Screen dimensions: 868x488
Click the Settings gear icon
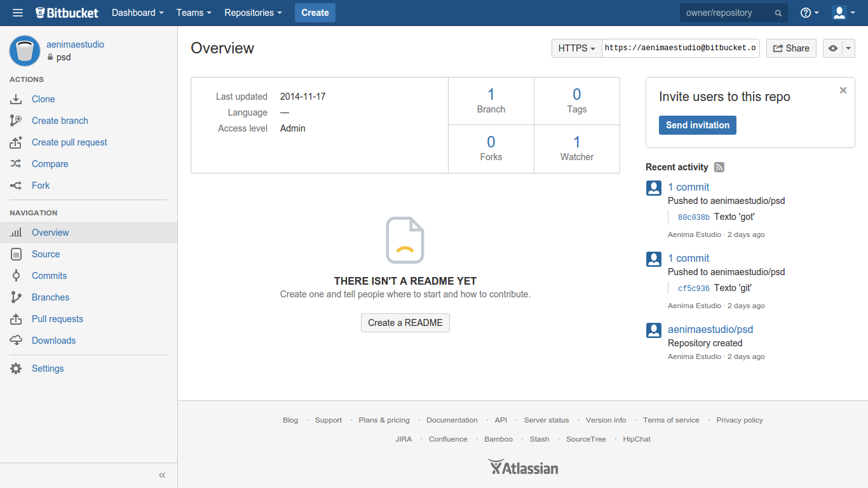coord(17,369)
